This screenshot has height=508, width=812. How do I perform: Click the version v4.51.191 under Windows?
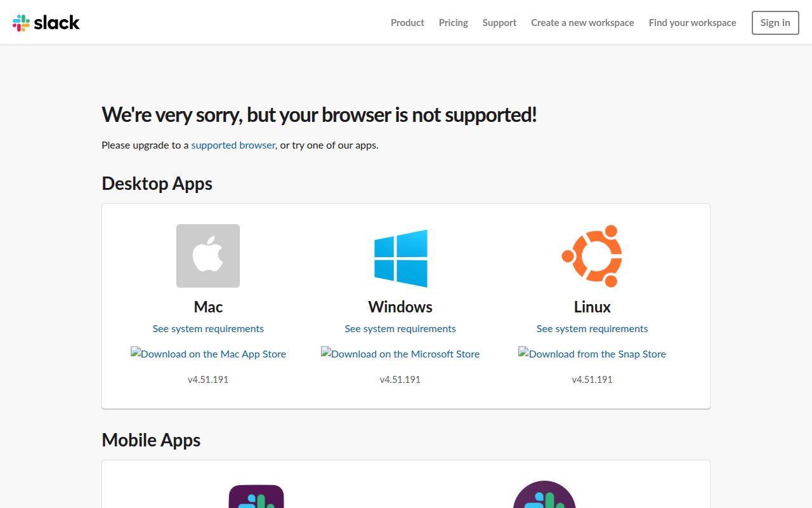[400, 379]
